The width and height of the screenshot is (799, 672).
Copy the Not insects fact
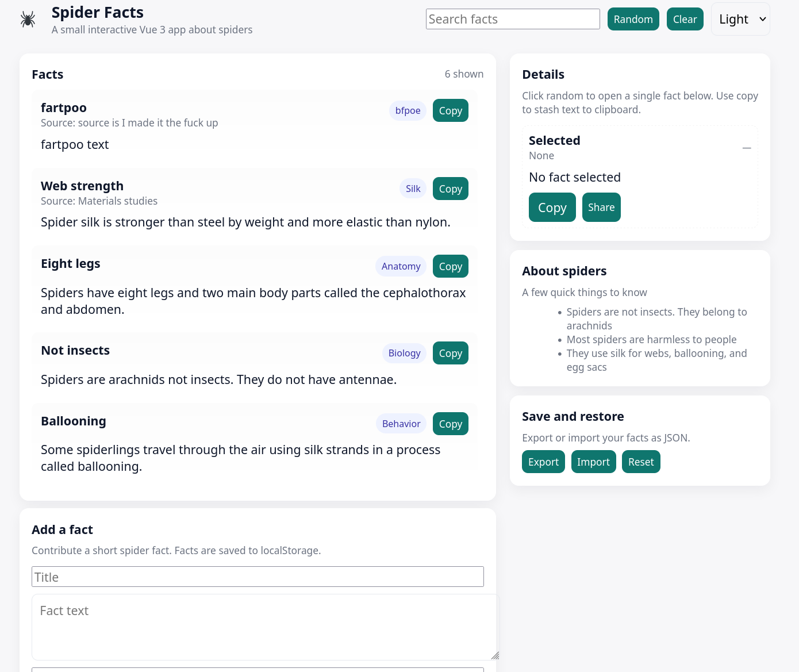(451, 353)
